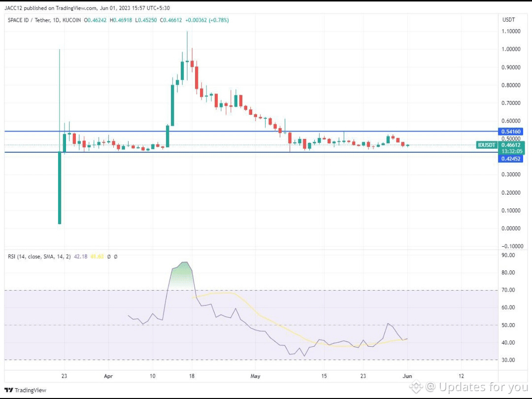This screenshot has width=532, height=399.
Task: Select the upper blue horizontal resistance line
Action: click(251, 132)
